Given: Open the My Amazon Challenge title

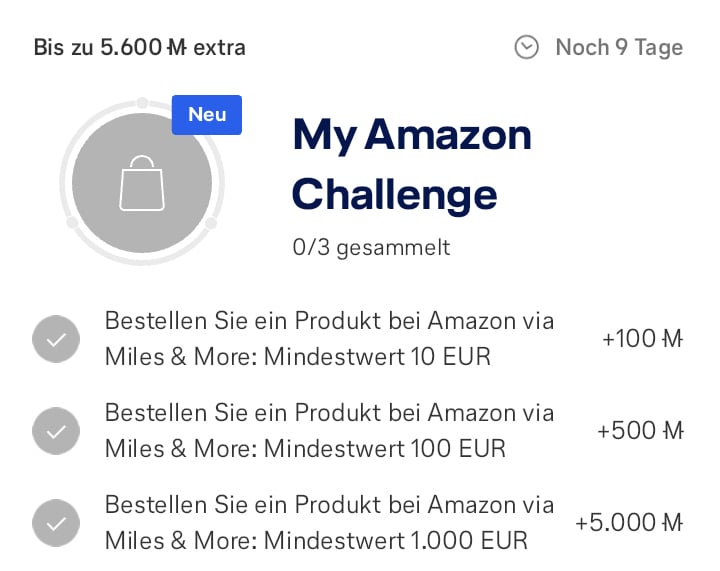Looking at the screenshot, I should pyautogui.click(x=412, y=165).
